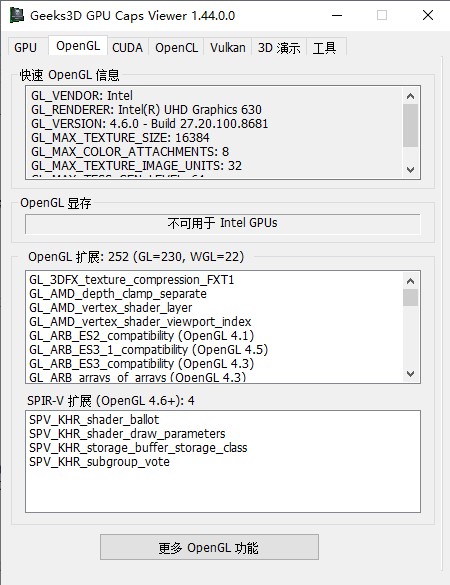Select SPV_KHR_storage_buffer_storage_class entry
The width and height of the screenshot is (450, 585).
coord(138,448)
